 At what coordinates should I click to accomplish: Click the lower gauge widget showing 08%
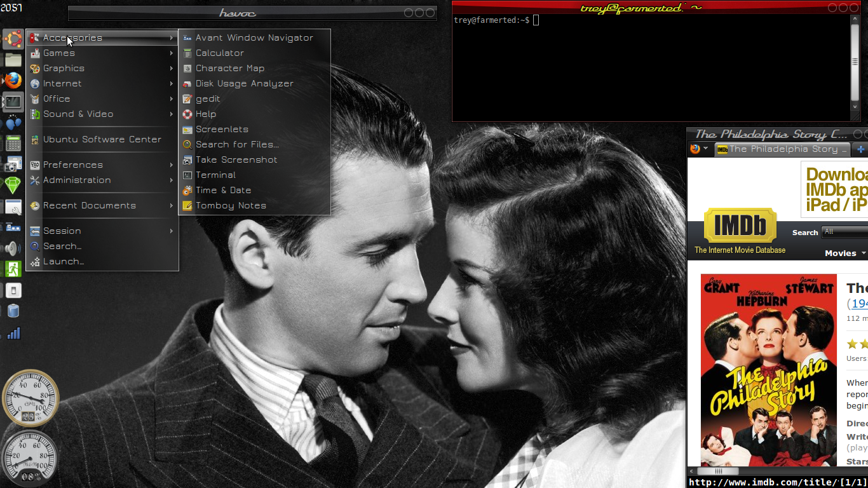31,457
